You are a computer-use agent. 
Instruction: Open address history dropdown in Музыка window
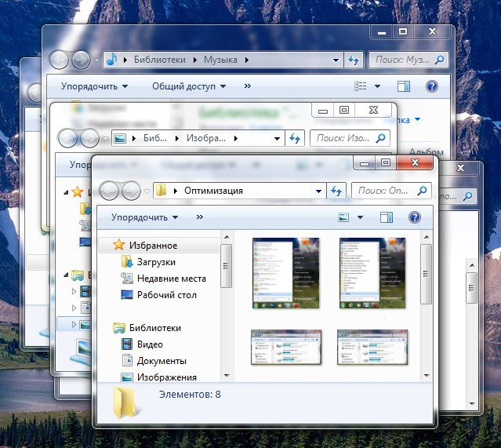[336, 60]
